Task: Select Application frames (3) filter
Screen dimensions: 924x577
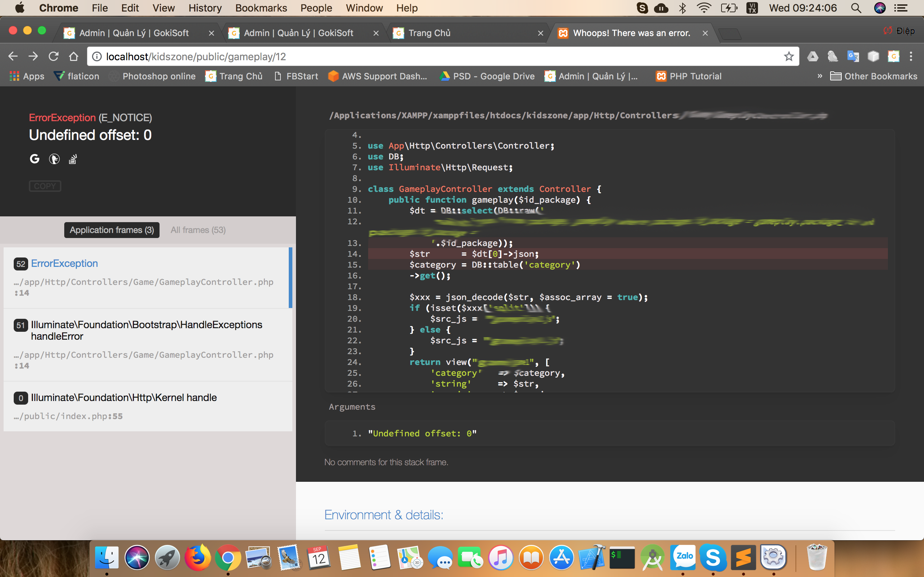Action: tap(112, 230)
